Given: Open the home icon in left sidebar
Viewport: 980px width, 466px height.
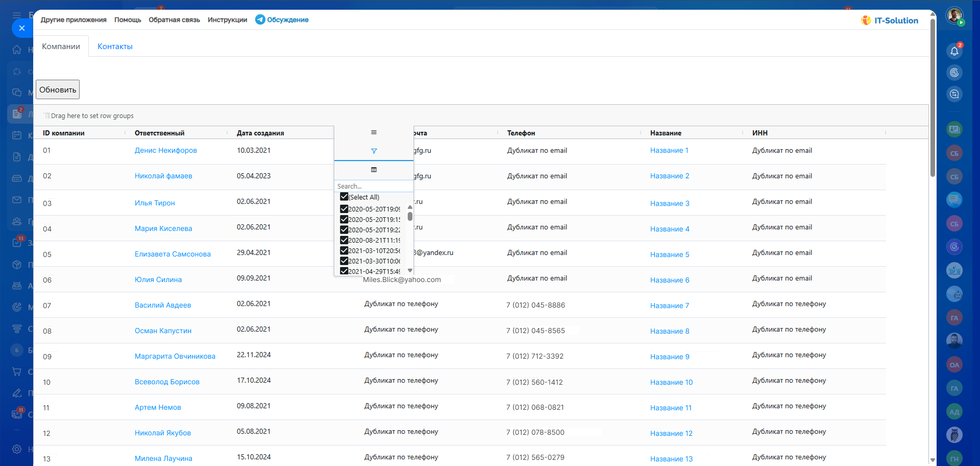Looking at the screenshot, I should (17, 50).
